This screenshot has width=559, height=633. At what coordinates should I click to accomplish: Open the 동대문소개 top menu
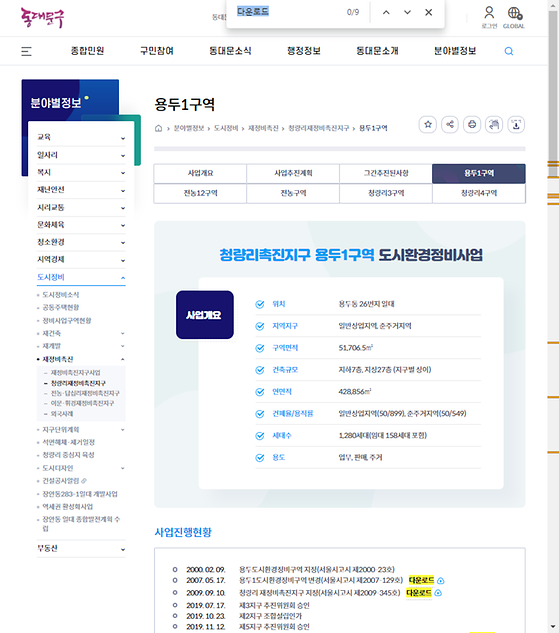click(x=377, y=51)
